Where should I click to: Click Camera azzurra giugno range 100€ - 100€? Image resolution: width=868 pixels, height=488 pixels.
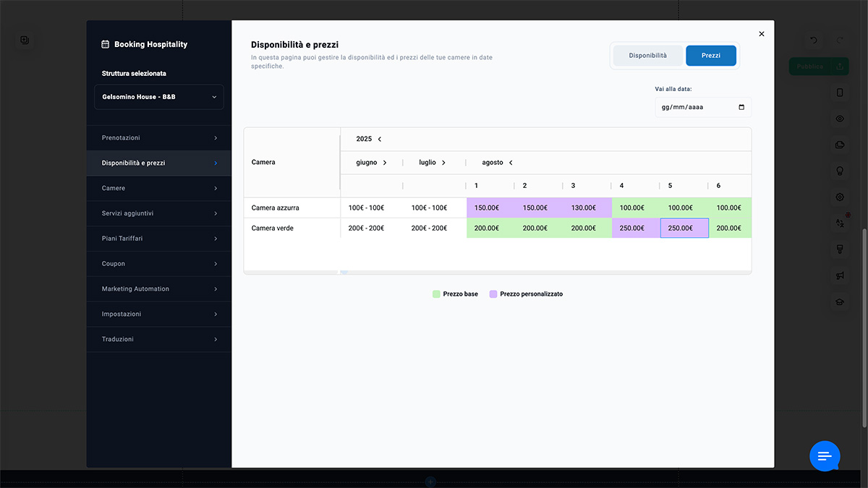point(366,207)
